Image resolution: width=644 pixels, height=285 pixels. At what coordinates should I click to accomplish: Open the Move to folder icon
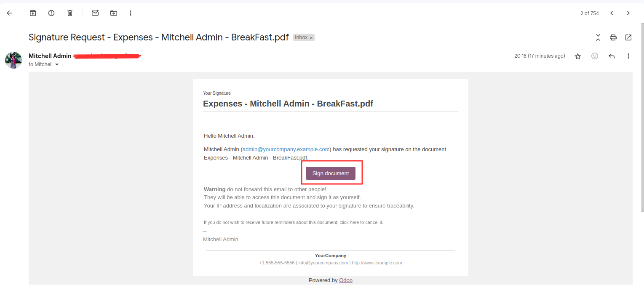114,13
